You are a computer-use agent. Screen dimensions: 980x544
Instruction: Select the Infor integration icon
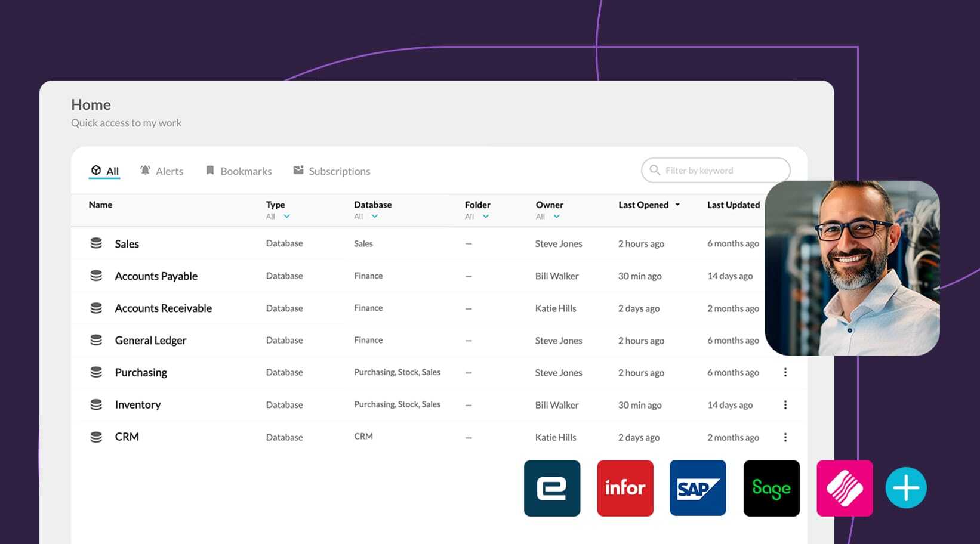(624, 488)
